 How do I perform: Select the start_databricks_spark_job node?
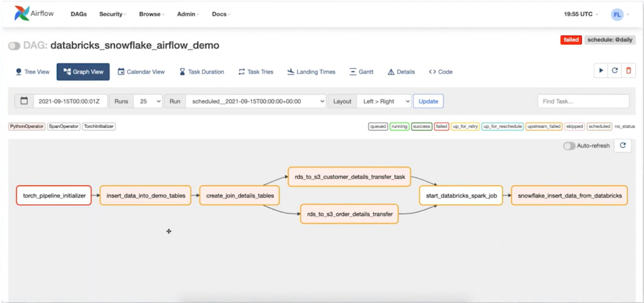[x=461, y=195]
